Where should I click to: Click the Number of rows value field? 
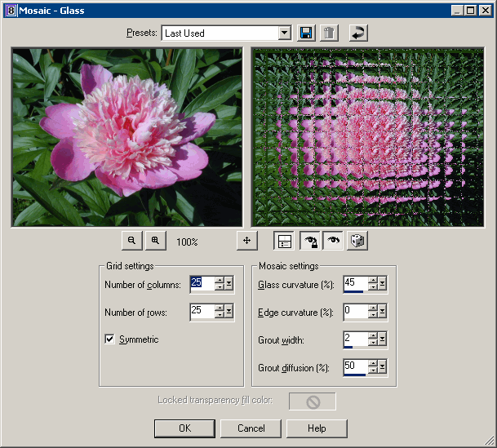tap(202, 311)
